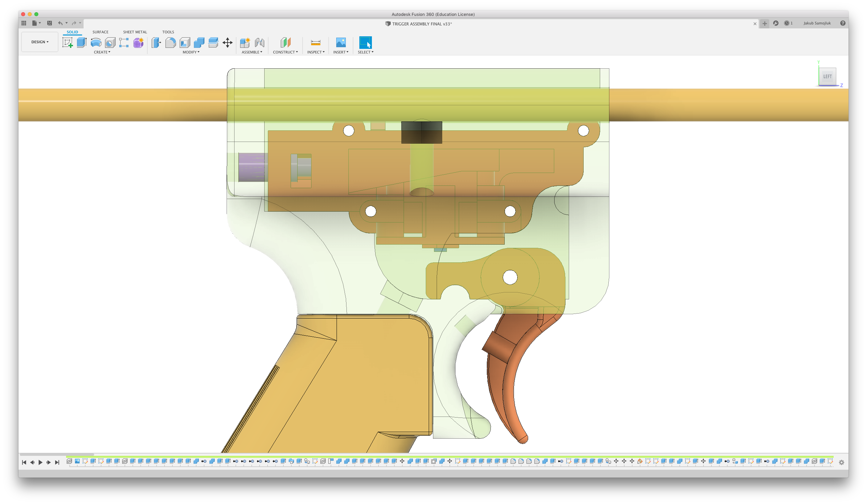Click the LEFT face of the ViewCube
The height and width of the screenshot is (504, 867).
827,77
